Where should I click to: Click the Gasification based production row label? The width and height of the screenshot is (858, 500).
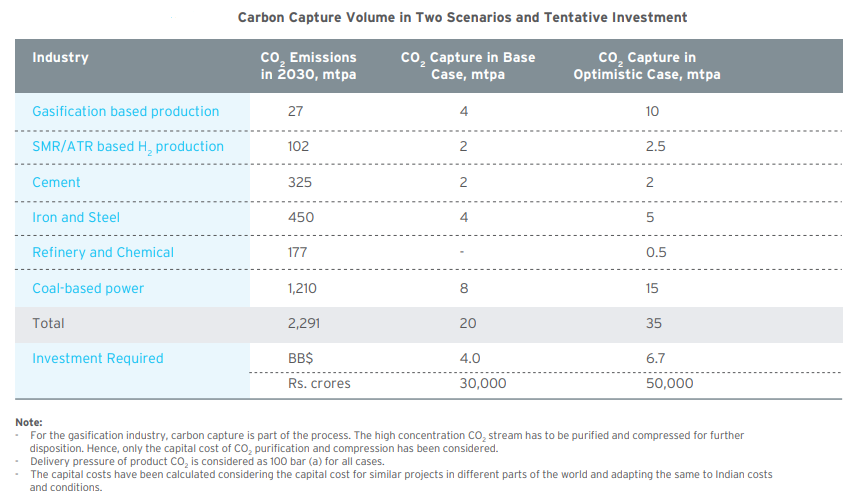(x=125, y=111)
